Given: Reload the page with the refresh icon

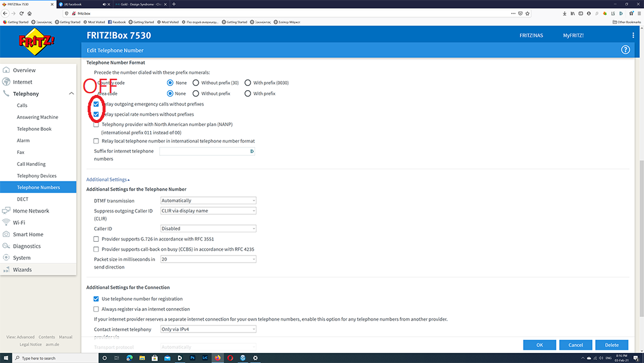Looking at the screenshot, I should (21, 13).
